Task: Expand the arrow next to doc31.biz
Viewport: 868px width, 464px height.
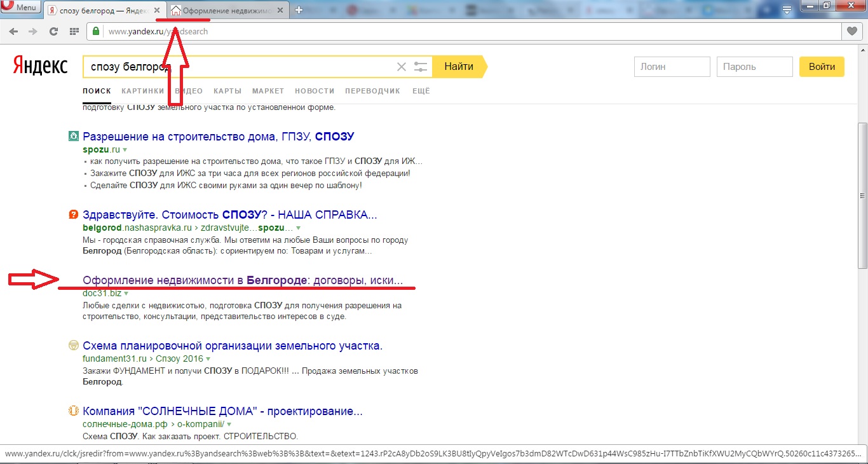Action: point(126,294)
